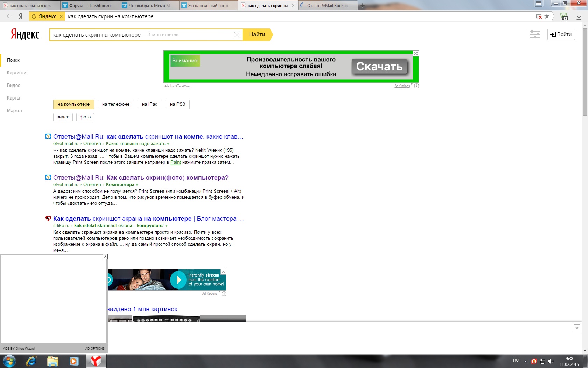The image size is (588, 368).
Task: Switch to 'как пользоваться ком' tab
Action: tap(30, 6)
